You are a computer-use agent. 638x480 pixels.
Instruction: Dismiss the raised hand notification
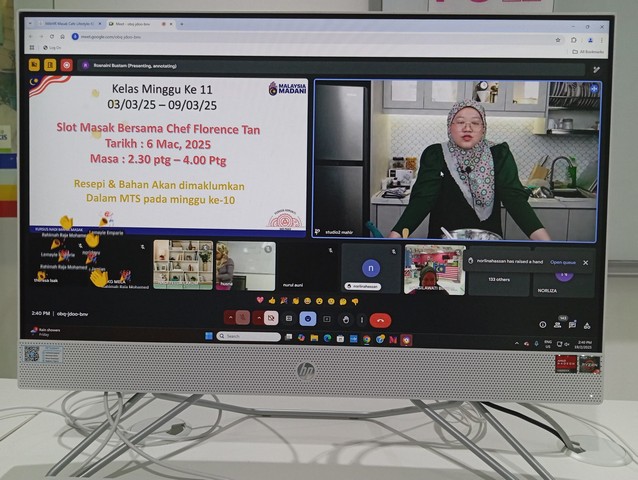tap(586, 262)
